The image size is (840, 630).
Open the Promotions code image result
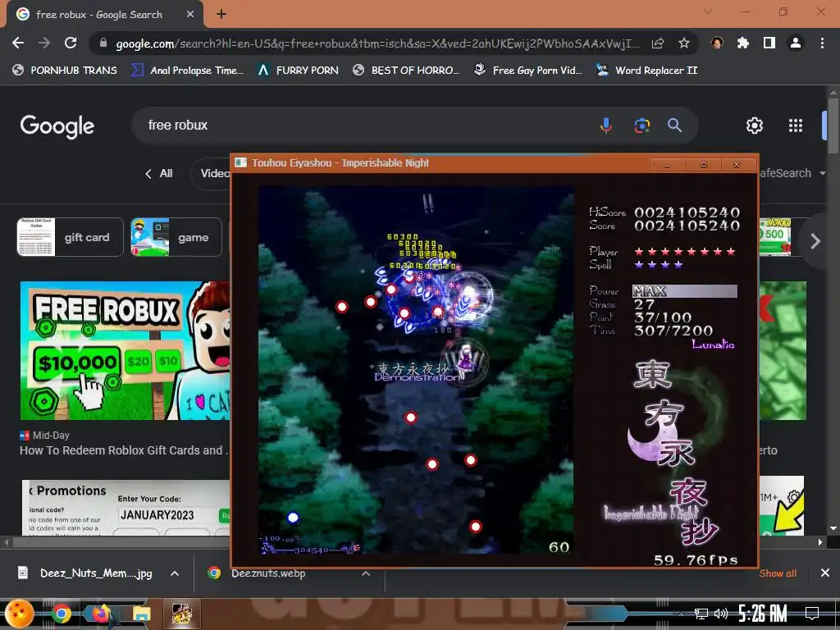(x=126, y=507)
